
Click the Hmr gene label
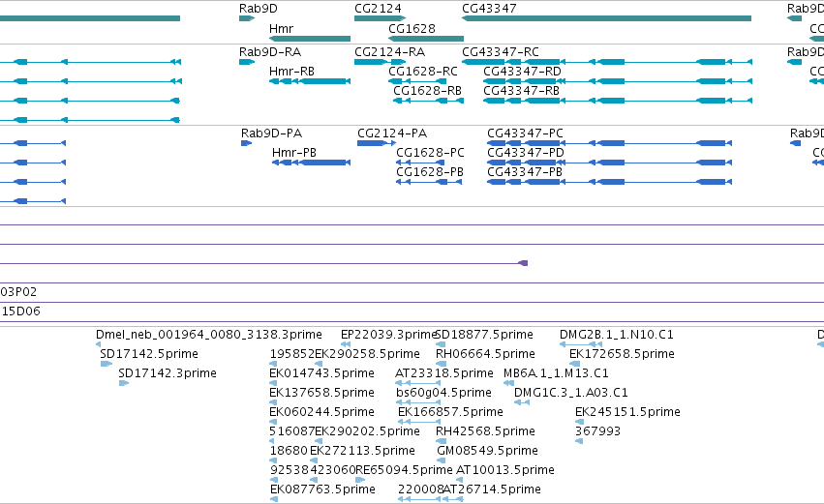click(x=281, y=28)
